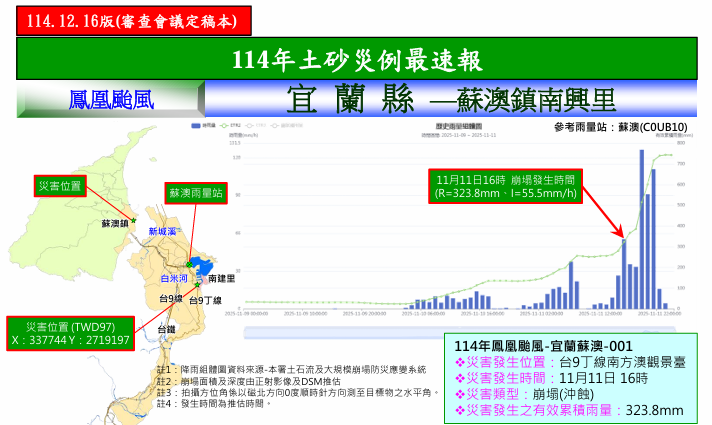Click the 災害位置 (TWD97) coordinate box
The width and height of the screenshot is (712, 425).
[70, 334]
